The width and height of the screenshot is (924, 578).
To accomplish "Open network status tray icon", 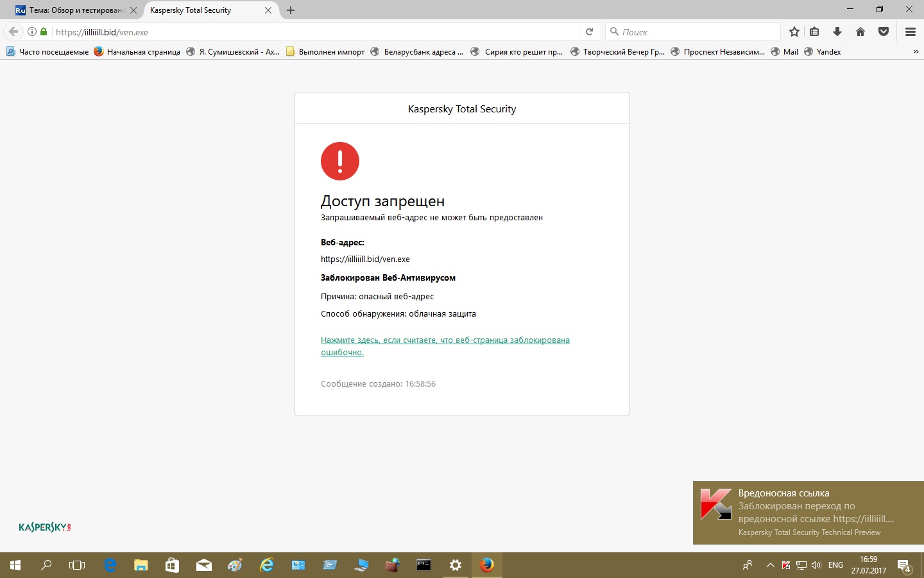I will [x=801, y=565].
